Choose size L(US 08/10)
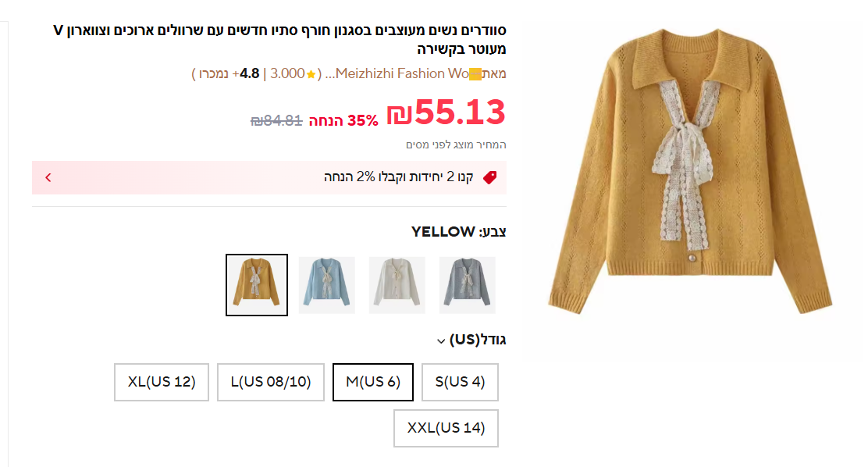 (271, 382)
